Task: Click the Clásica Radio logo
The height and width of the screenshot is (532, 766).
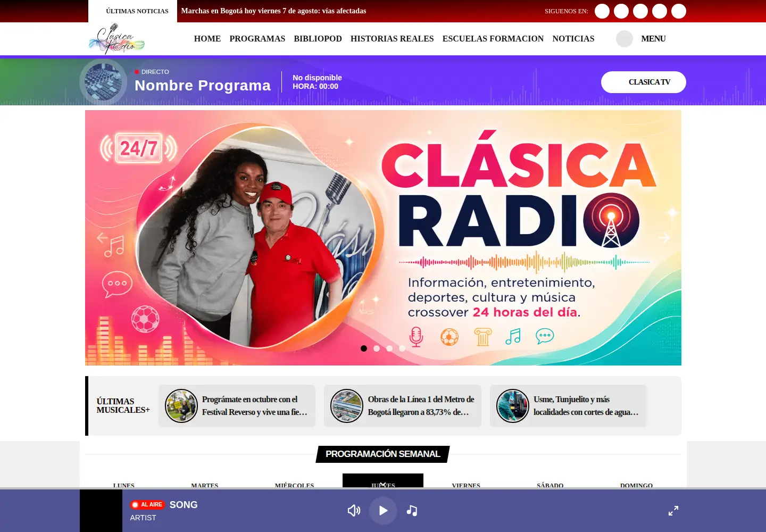Action: pyautogui.click(x=116, y=39)
